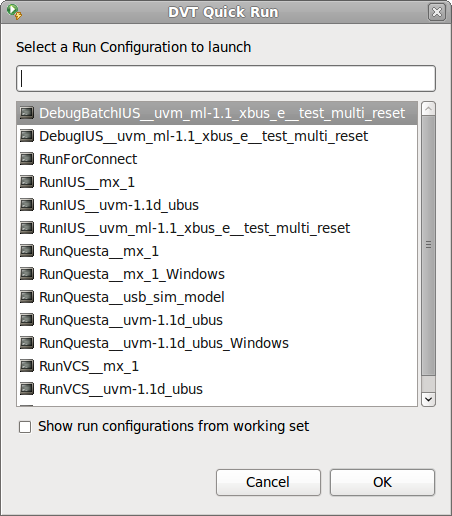Click the vertical scrollbar thumb
The image size is (452, 516).
point(428,246)
